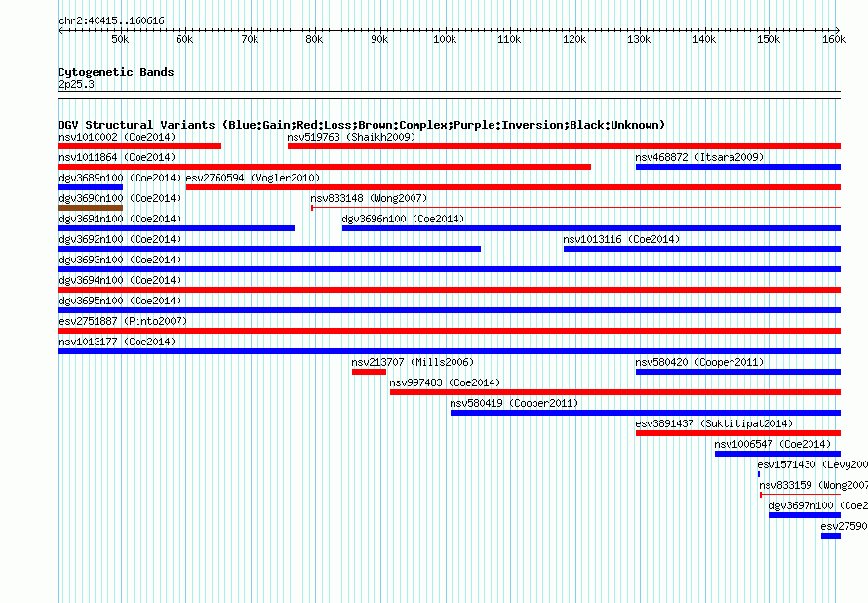The height and width of the screenshot is (603, 868).
Task: Select nsv1006547 (Coe2014) label
Action: click(x=772, y=444)
